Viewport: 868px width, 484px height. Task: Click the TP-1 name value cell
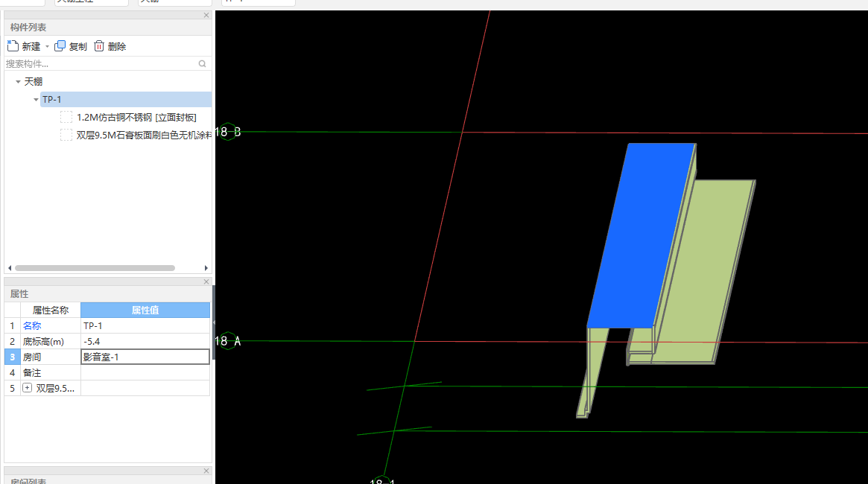tap(145, 326)
